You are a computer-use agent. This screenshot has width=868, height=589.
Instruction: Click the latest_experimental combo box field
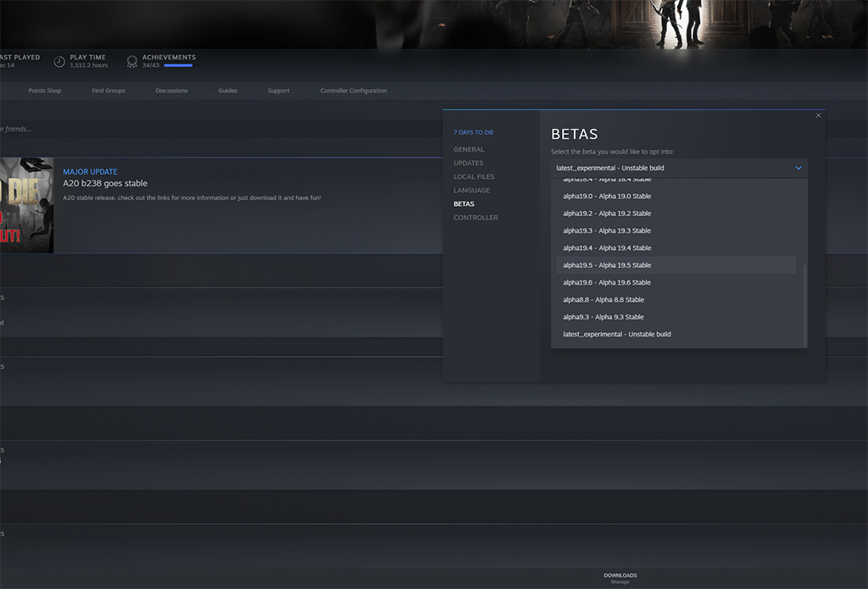679,168
